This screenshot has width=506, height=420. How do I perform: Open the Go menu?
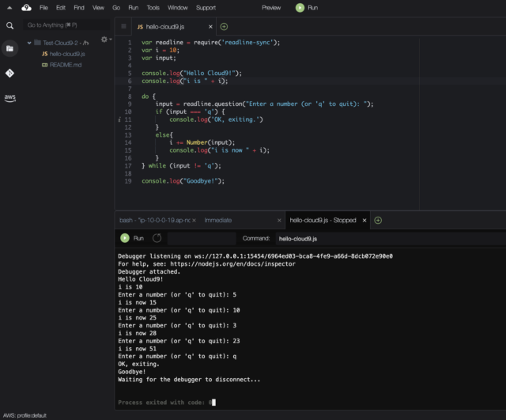click(116, 8)
